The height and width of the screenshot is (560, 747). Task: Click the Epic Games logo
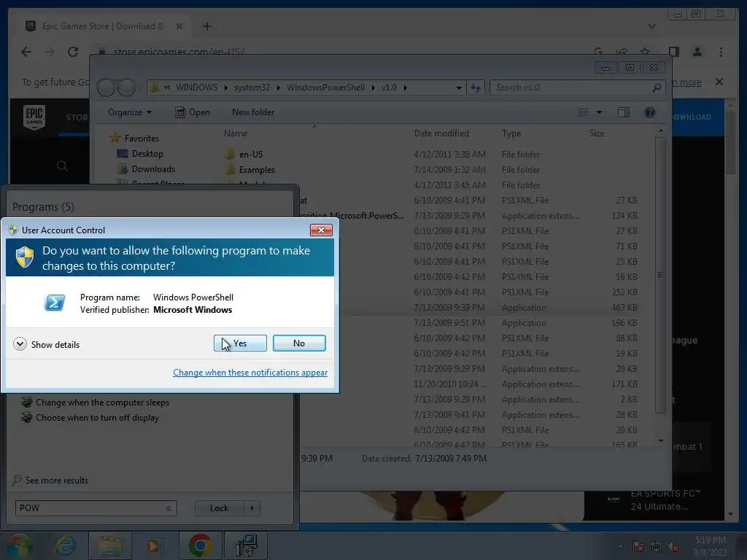pos(34,117)
